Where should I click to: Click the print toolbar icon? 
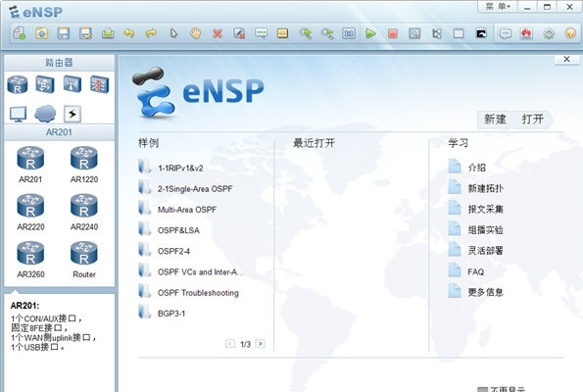(108, 33)
